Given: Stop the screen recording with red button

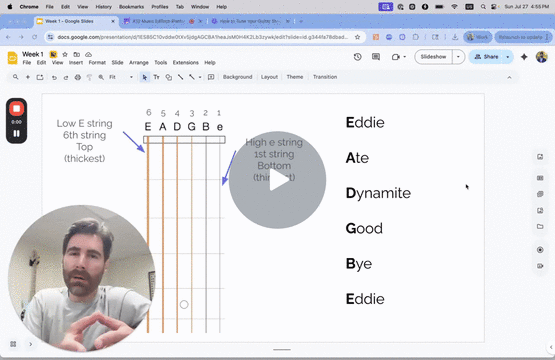Looking at the screenshot, I should coord(16,109).
